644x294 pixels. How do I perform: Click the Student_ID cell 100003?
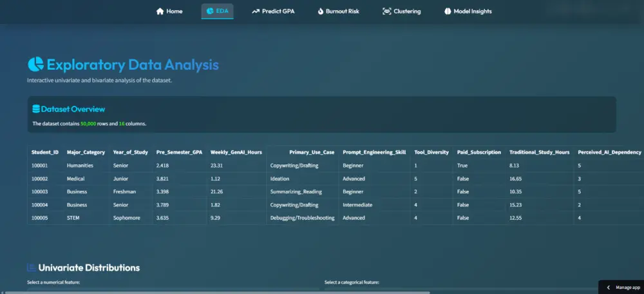45,191
